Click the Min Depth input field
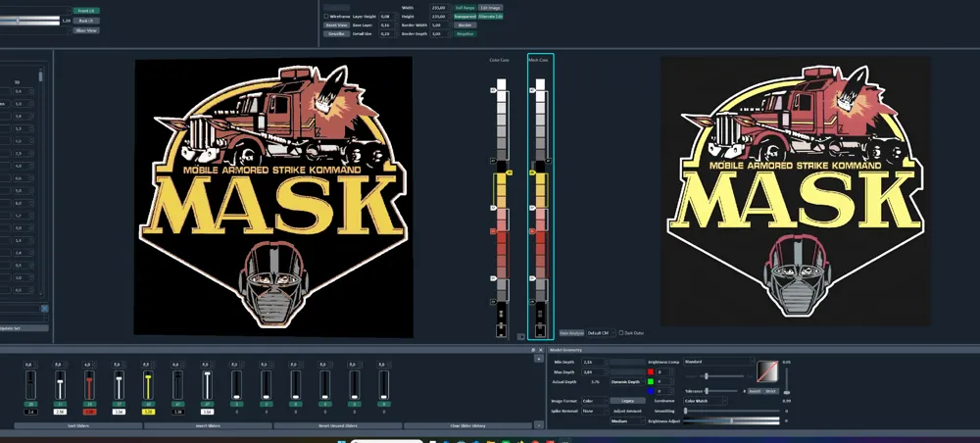Viewport: 980px width, 443px height. pyautogui.click(x=595, y=362)
